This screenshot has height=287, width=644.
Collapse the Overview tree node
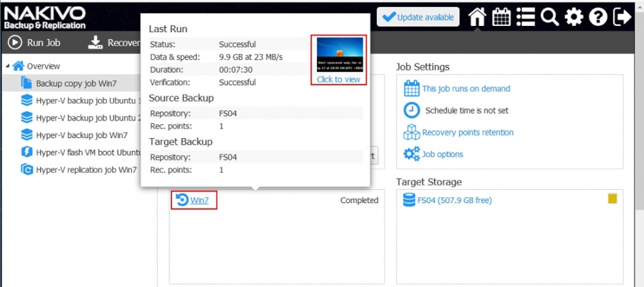pos(8,66)
